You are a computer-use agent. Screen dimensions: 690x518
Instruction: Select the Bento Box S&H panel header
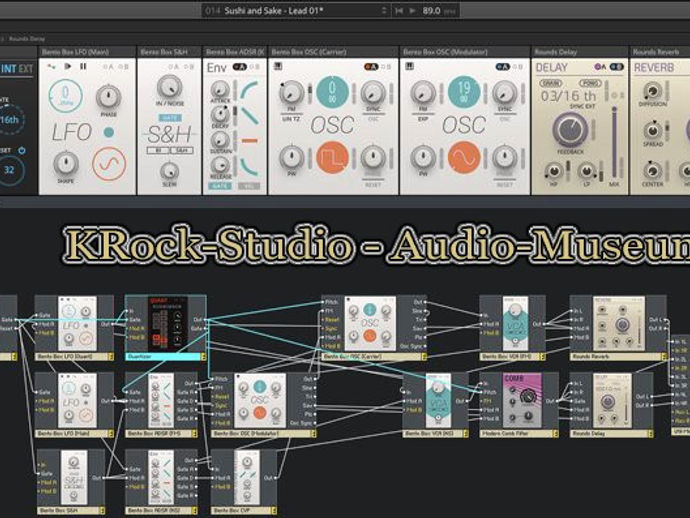pos(169,52)
